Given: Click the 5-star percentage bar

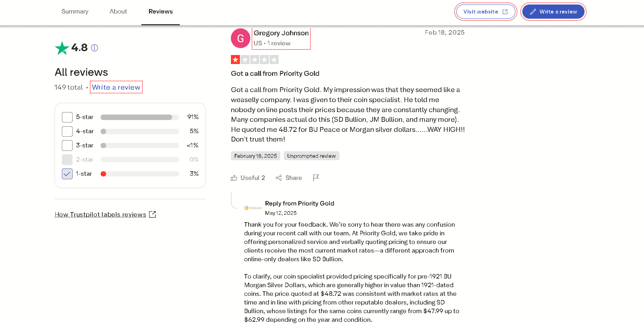Looking at the screenshot, I should tap(140, 117).
